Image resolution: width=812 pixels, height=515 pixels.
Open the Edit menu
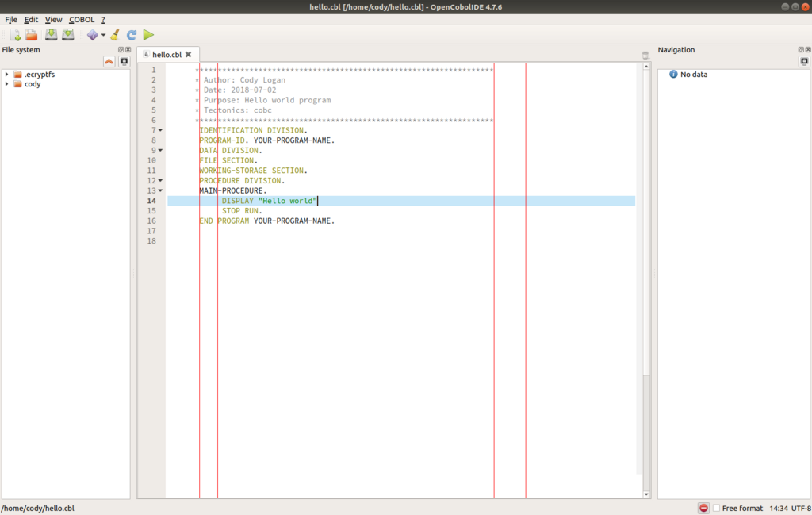pos(31,20)
